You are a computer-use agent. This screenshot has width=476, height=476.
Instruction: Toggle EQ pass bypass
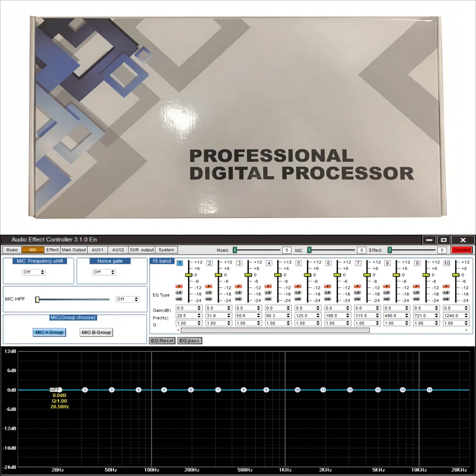[x=189, y=341]
